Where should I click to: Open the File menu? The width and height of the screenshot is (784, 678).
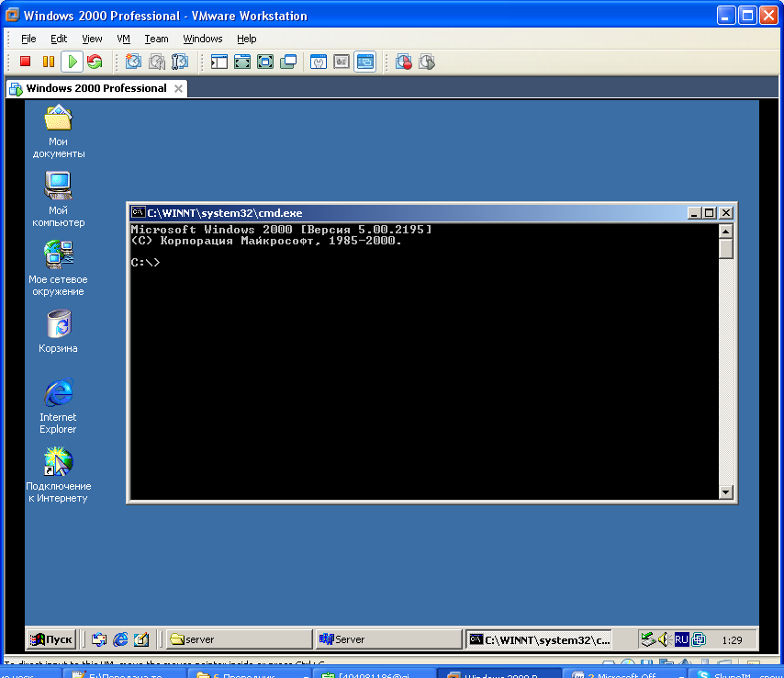point(28,39)
